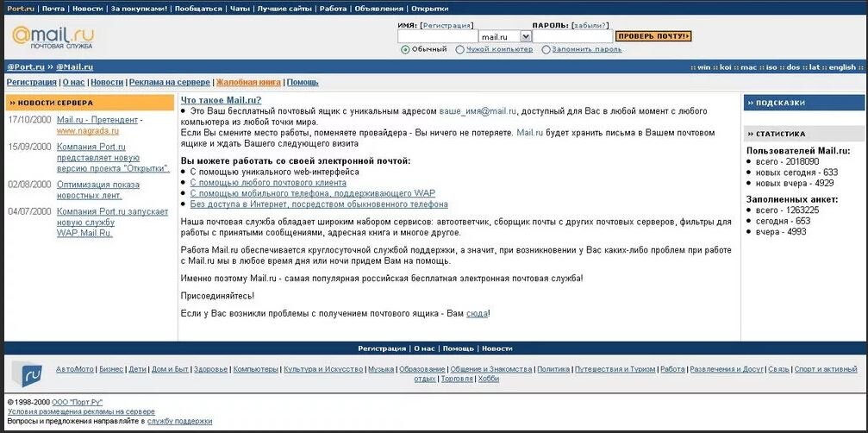Click the ваше_имя@mail.ru address link
The image size is (868, 433).
point(478,111)
